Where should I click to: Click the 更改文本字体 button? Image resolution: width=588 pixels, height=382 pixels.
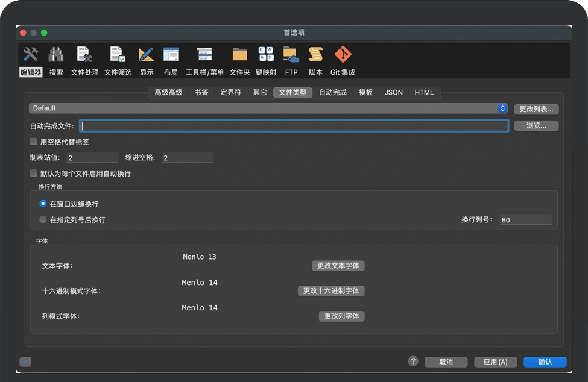338,266
